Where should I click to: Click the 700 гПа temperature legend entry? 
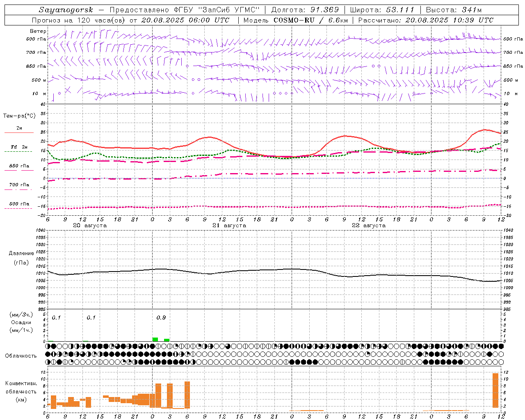(19, 185)
